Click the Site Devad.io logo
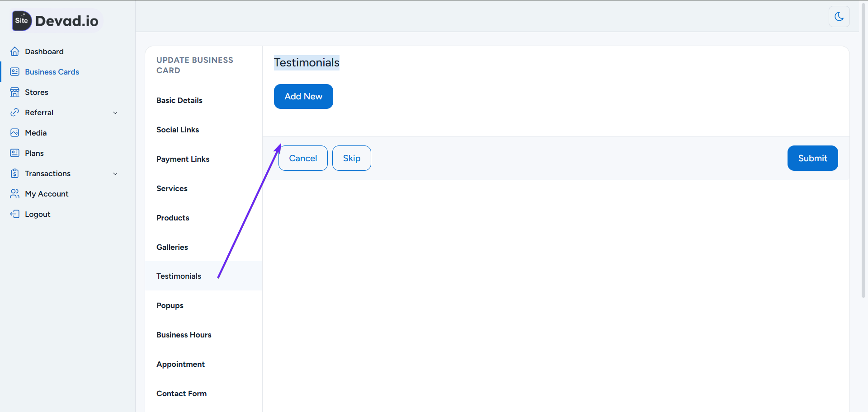Viewport: 868px width, 412px height. tap(56, 21)
